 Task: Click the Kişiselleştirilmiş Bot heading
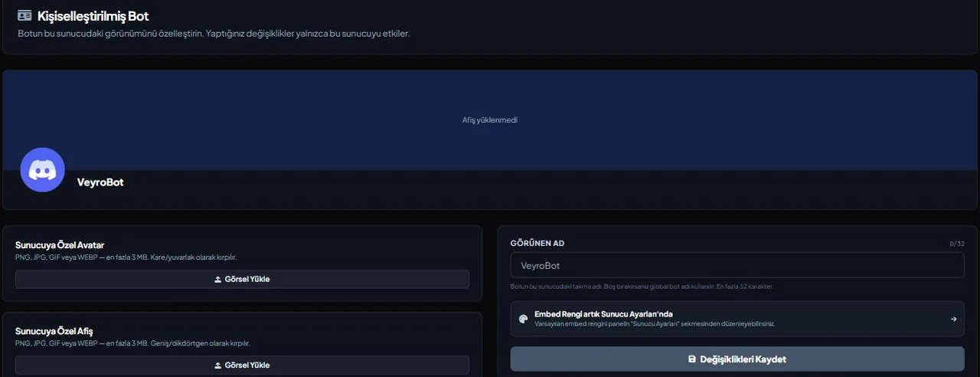(93, 15)
